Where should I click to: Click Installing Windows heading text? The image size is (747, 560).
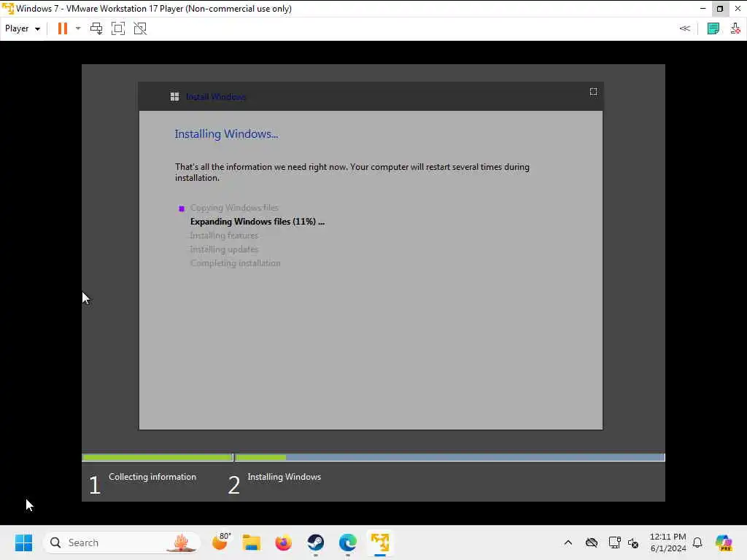226,134
